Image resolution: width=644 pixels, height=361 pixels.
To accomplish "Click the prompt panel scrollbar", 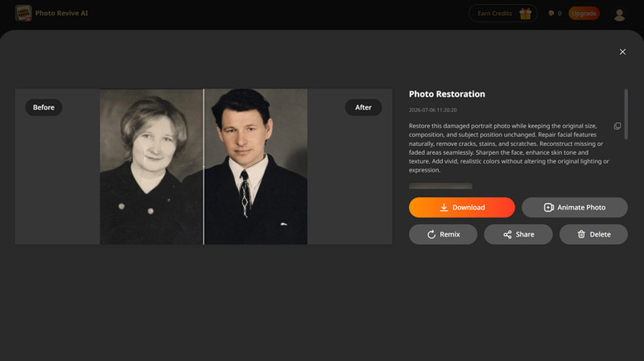I will coord(626,114).
